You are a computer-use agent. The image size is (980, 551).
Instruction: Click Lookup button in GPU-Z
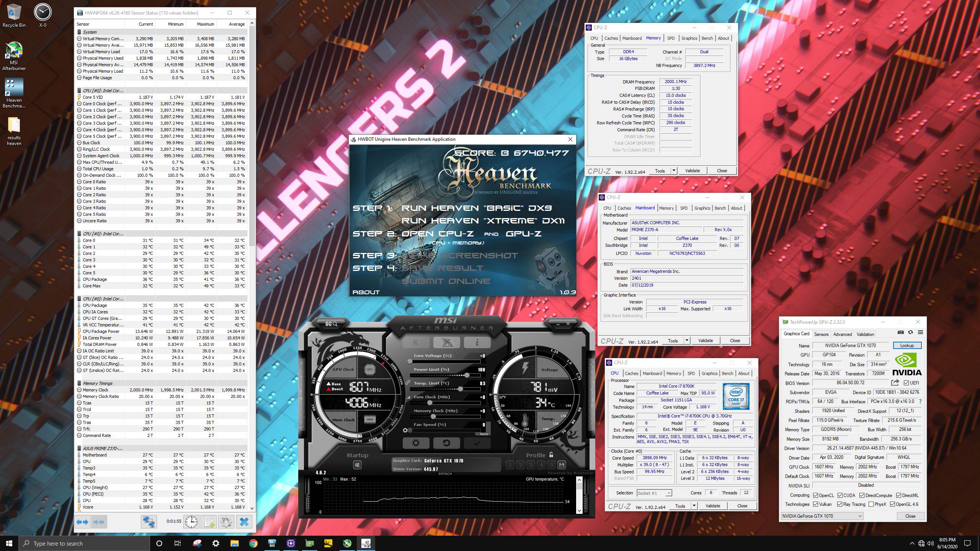pyautogui.click(x=907, y=345)
